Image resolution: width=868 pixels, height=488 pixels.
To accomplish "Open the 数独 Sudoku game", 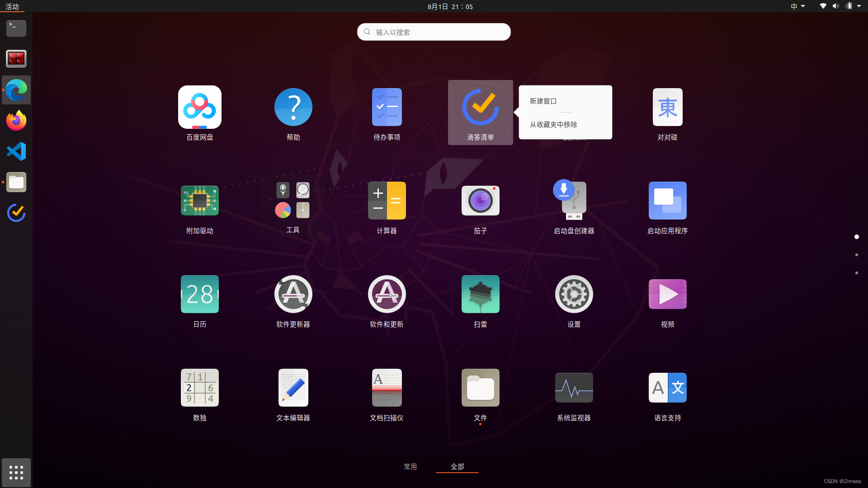I will (199, 387).
